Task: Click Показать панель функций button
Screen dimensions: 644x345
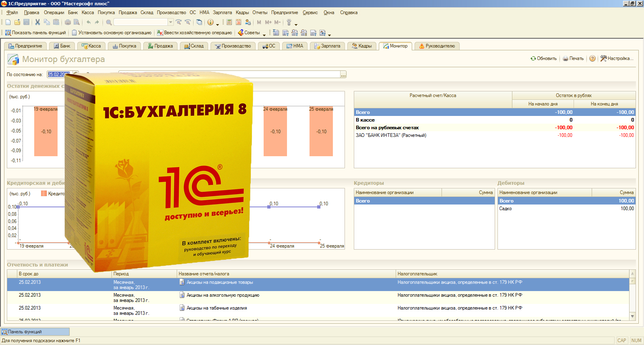Action: (35, 33)
